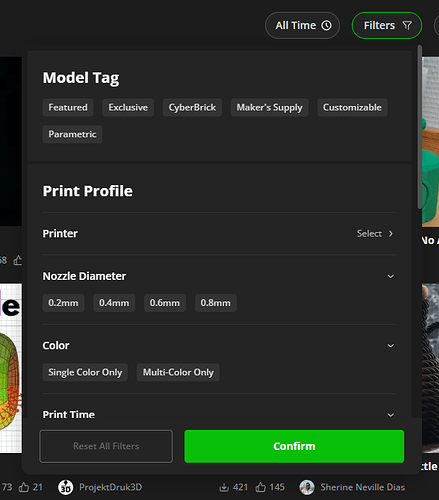Click the thumbs-up icon beside 145

click(261, 487)
